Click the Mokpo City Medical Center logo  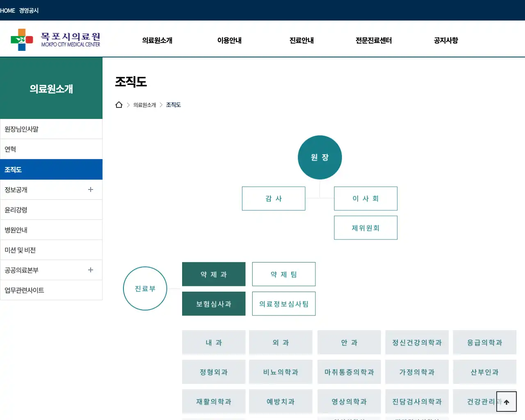(55, 39)
